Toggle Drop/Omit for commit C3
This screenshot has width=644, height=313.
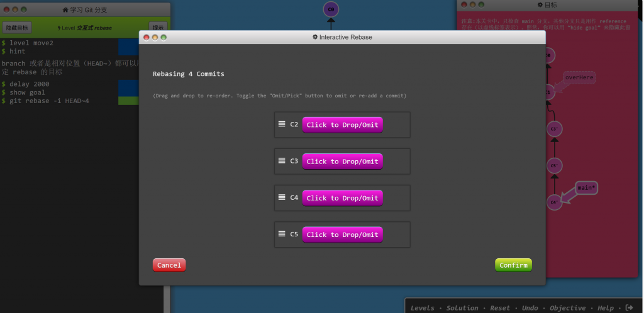[x=342, y=162]
